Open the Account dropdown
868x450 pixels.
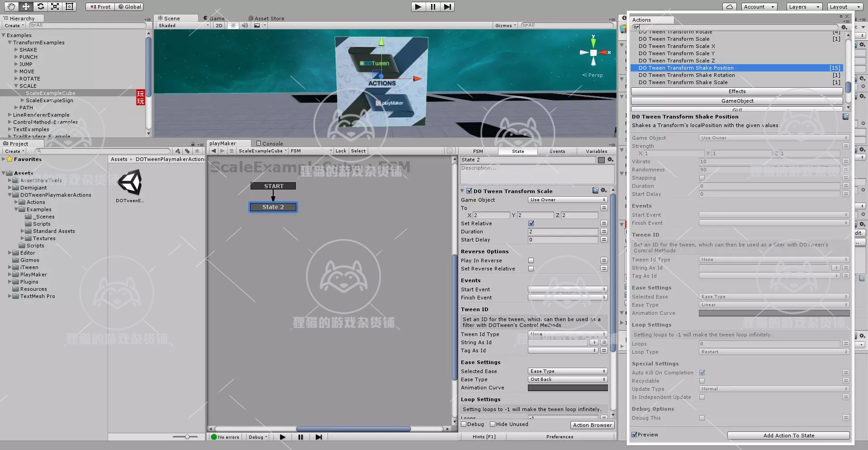tap(759, 7)
